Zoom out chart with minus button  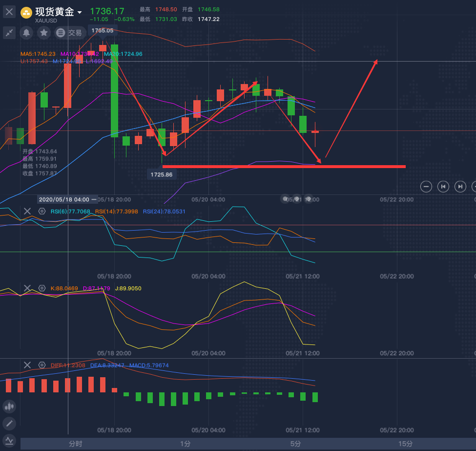tap(426, 186)
